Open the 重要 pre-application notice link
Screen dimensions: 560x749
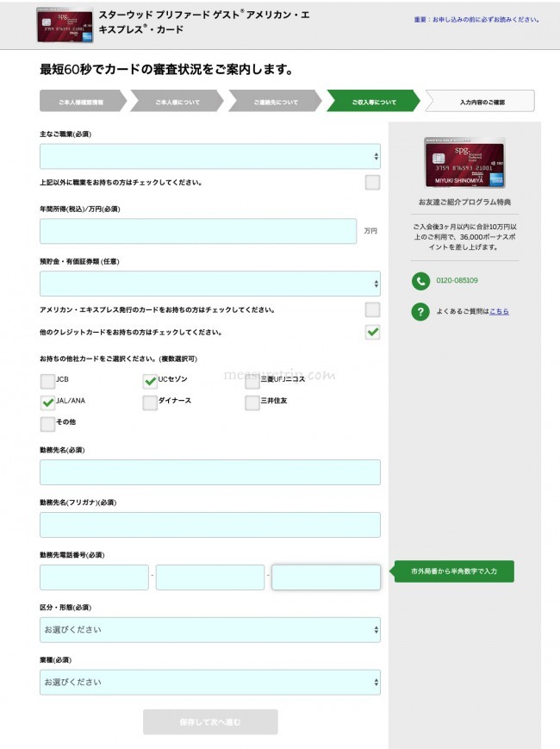tap(476, 20)
